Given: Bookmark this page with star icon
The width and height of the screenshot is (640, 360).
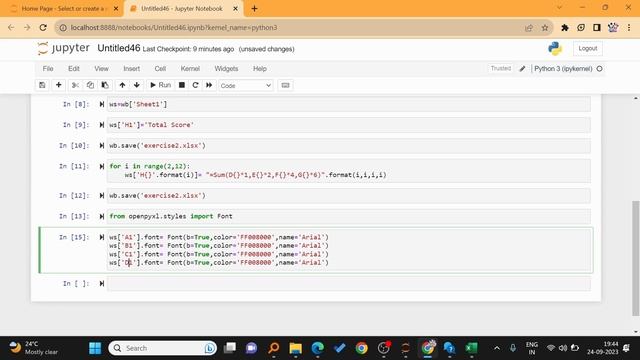Looking at the screenshot, I should click(x=544, y=28).
